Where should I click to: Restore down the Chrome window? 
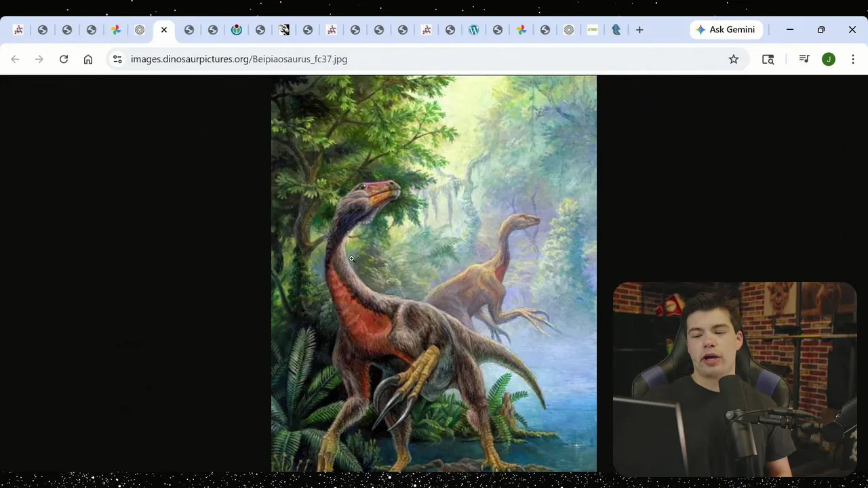pyautogui.click(x=821, y=30)
